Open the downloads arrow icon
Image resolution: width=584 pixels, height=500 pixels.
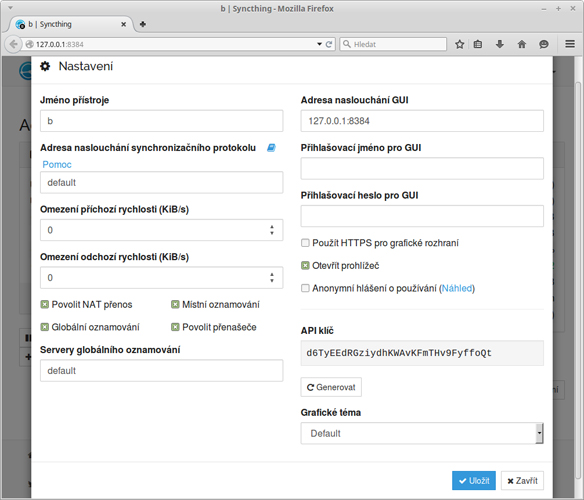coord(500,44)
